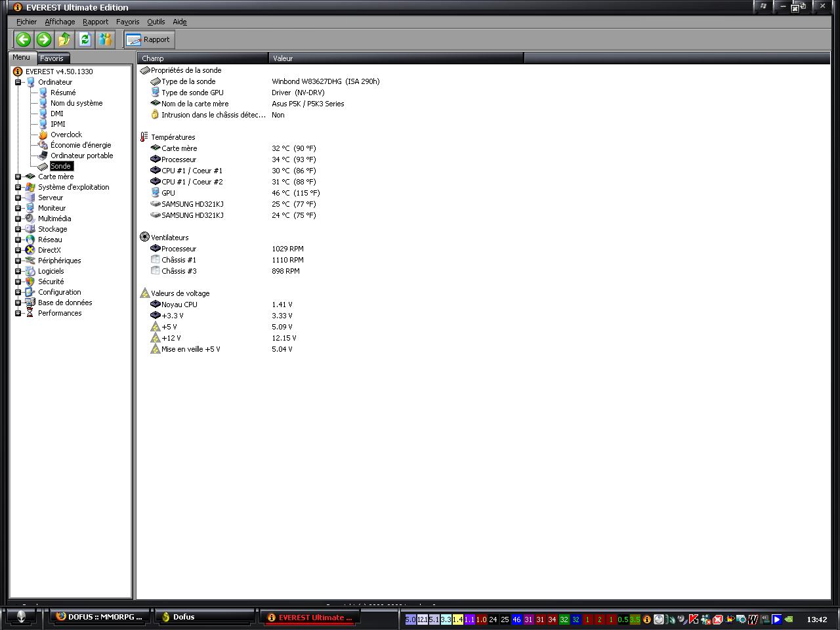Viewport: 840px width, 630px height.
Task: Click the Valeurs de voltage warning icon
Action: (x=145, y=293)
